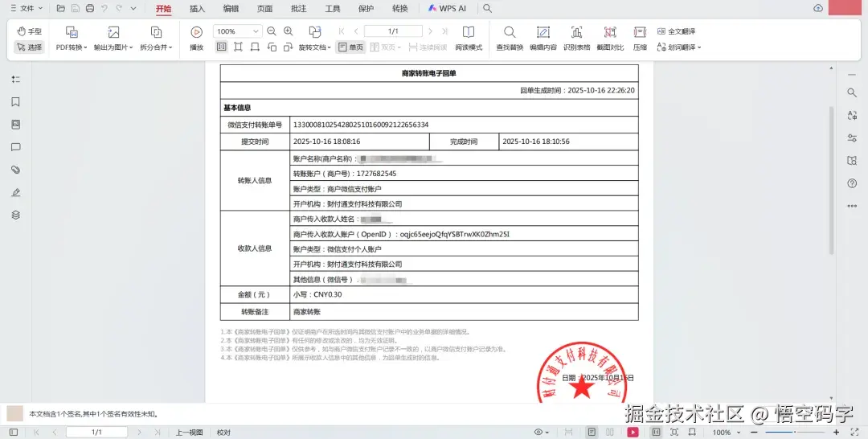Click the fit-width page icon in toolbar
Screen dimensions: 868x439
255,47
